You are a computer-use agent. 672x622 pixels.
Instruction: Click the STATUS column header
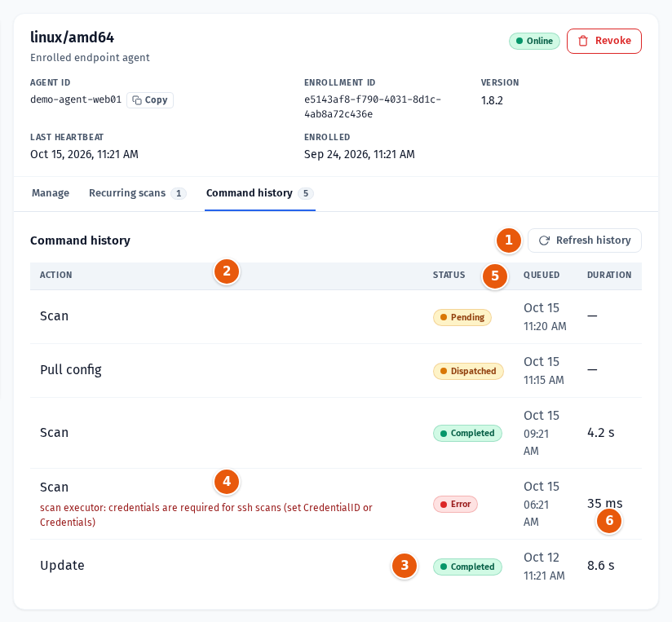[449, 275]
